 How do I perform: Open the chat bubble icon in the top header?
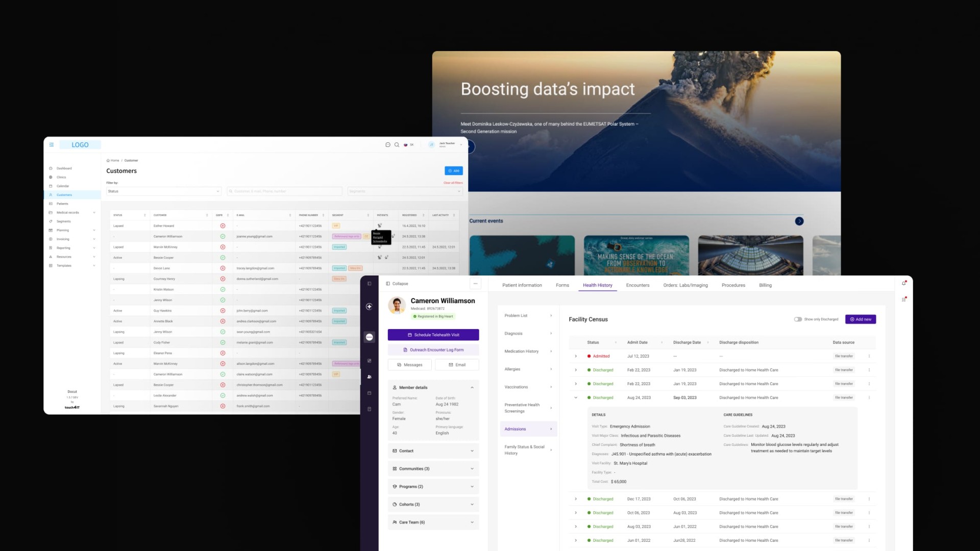coord(388,144)
